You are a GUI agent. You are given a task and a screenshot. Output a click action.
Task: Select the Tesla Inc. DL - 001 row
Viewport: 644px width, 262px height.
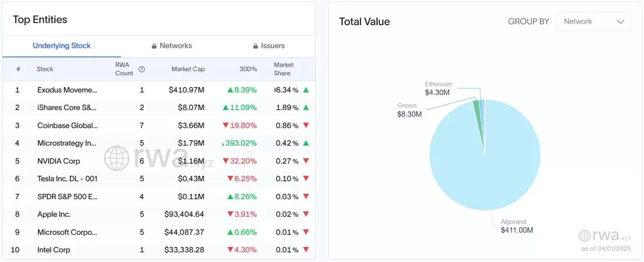point(159,179)
